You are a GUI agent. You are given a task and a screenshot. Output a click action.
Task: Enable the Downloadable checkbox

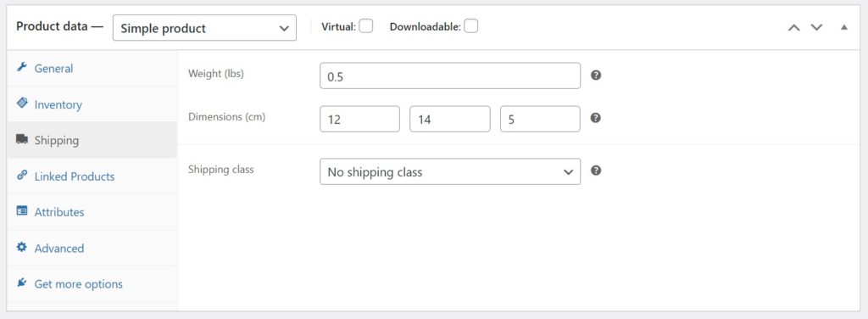(471, 26)
